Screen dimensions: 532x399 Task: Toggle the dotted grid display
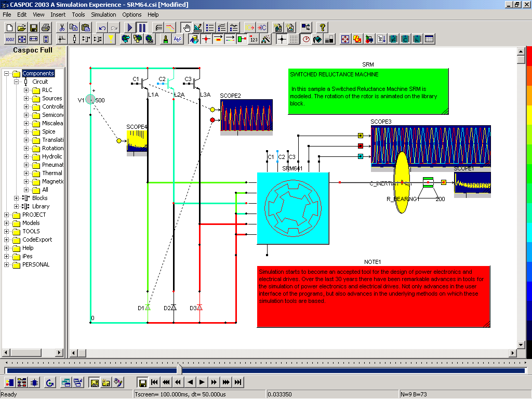click(x=294, y=39)
